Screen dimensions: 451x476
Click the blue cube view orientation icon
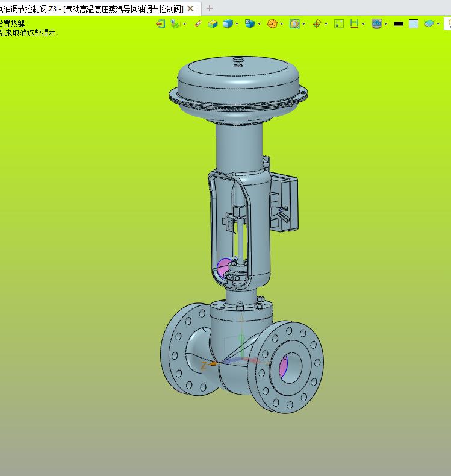pos(250,23)
